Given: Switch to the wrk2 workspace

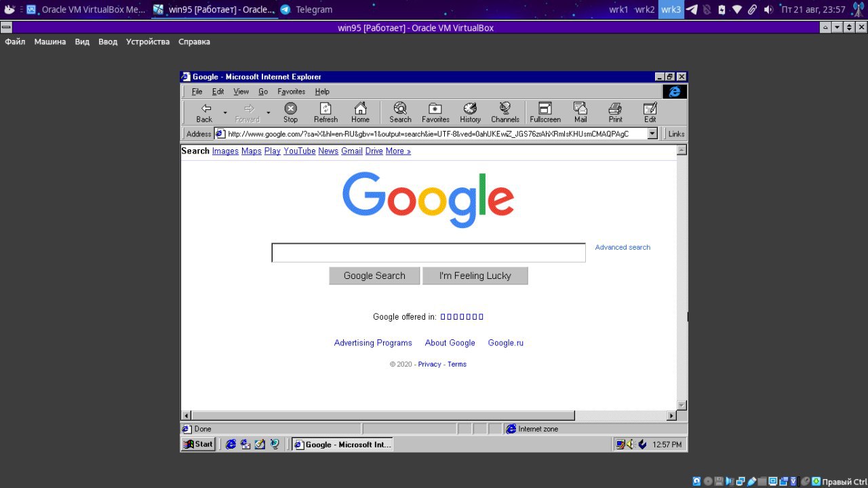Looking at the screenshot, I should coord(645,10).
